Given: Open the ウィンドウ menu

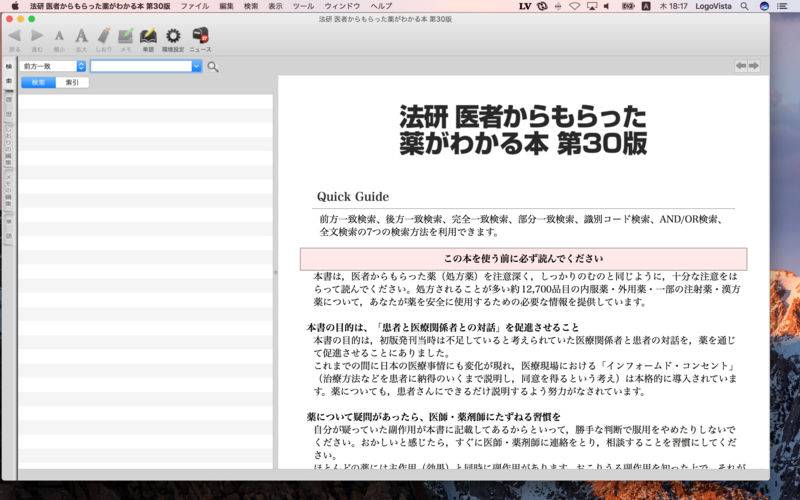Looking at the screenshot, I should pos(342,6).
